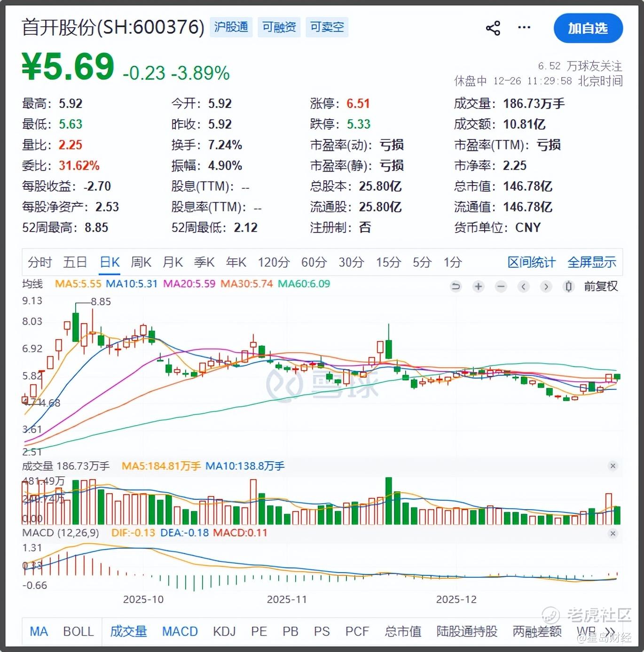The image size is (644, 652).
Task: Open the share icon beside the stock title
Action: tap(493, 28)
